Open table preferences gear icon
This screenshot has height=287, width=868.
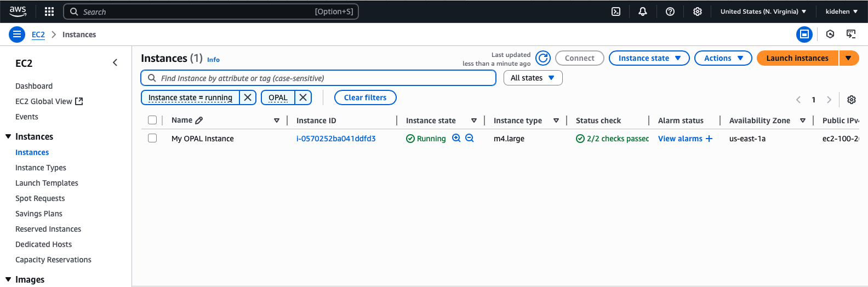[x=852, y=100]
